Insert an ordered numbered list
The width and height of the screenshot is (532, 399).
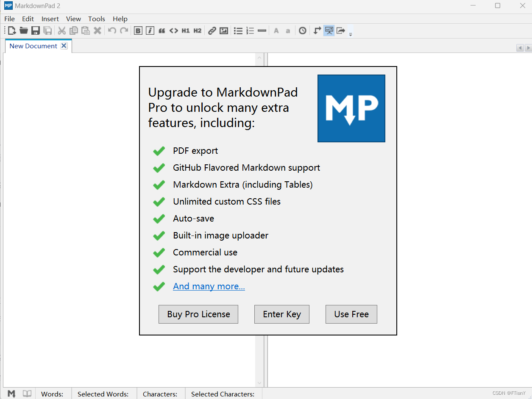coord(250,30)
